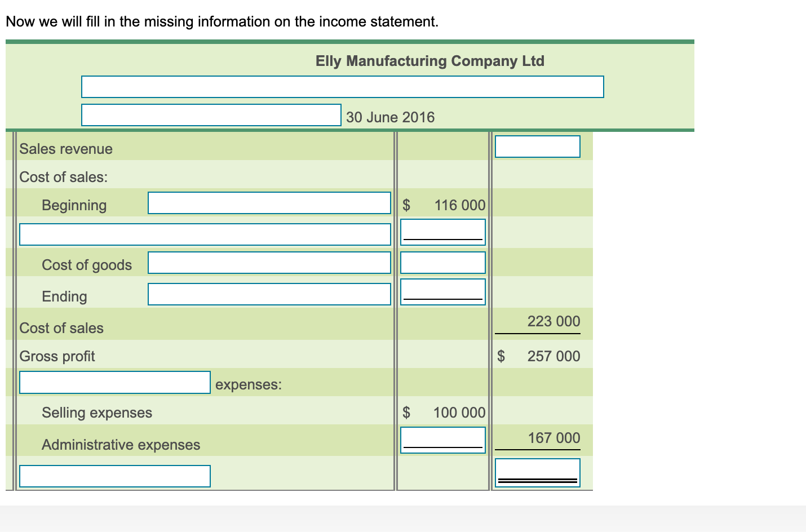Screen dimensions: 806x532
Task: Click the Cost of goods description input
Action: coord(269,262)
